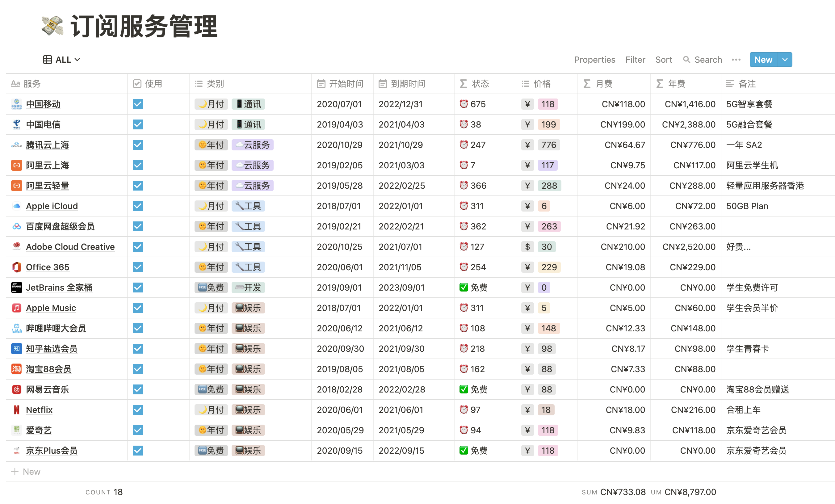Viewport: 835px width, 504px height.
Task: Open the 状态 column header menu
Action: (x=485, y=84)
